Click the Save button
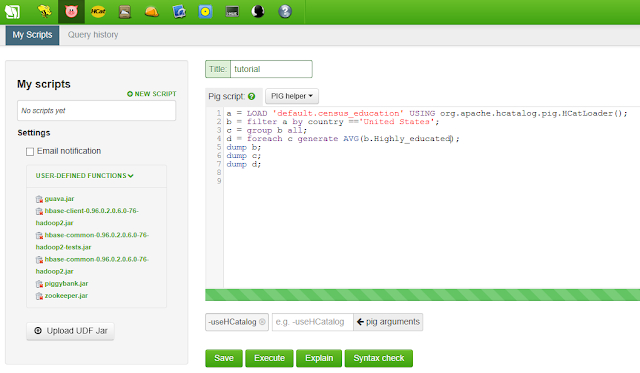 pyautogui.click(x=224, y=358)
